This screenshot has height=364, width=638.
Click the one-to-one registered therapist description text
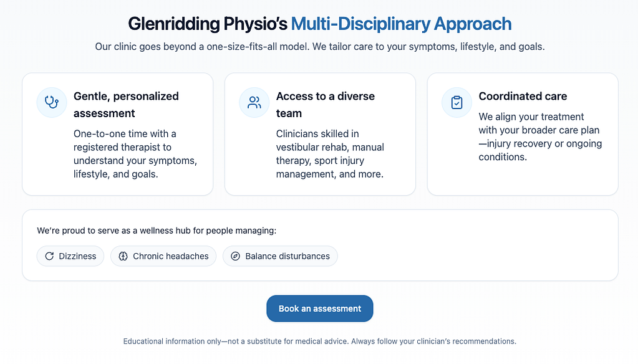(x=135, y=154)
